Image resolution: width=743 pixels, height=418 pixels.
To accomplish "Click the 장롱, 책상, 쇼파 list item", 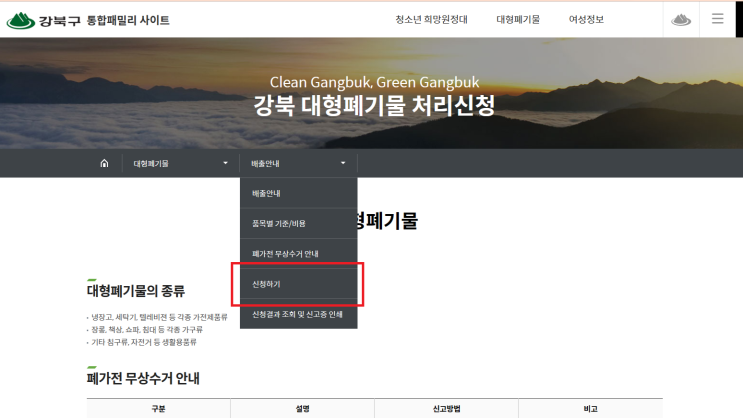I will [147, 329].
